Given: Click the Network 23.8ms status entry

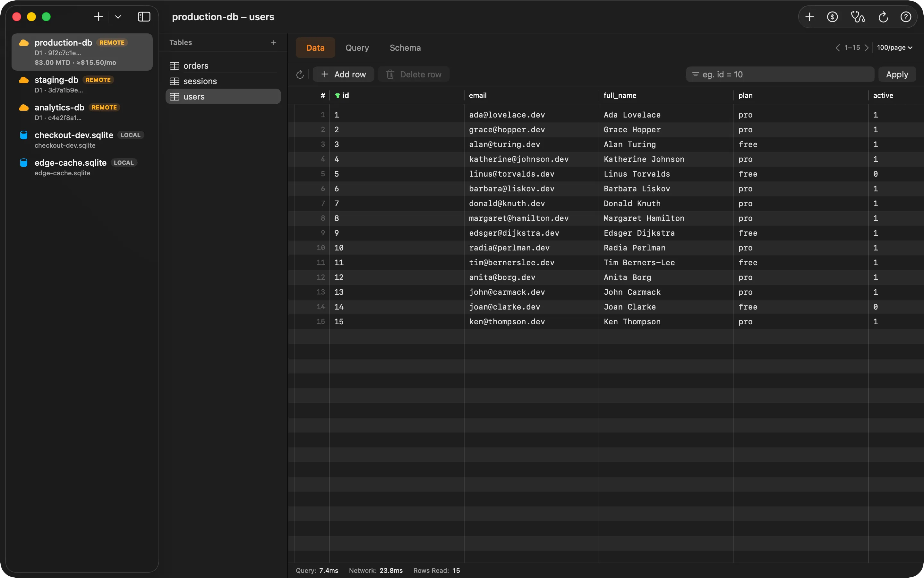Looking at the screenshot, I should tap(376, 570).
